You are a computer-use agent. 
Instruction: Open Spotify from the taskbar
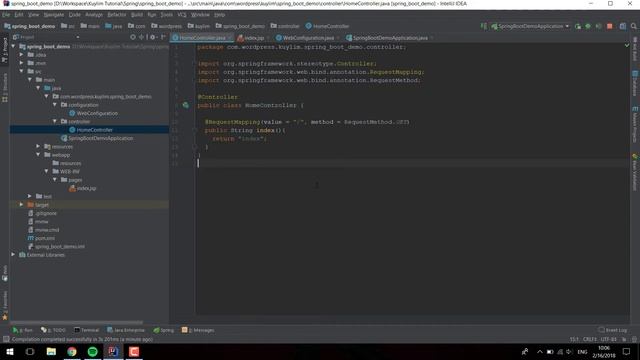pyautogui.click(x=93, y=351)
